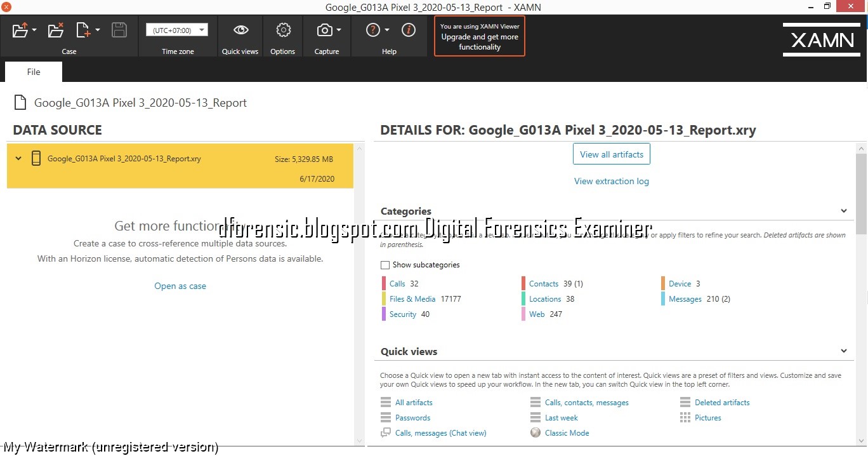
Task: Click the New case icon in the toolbar
Action: [x=83, y=30]
